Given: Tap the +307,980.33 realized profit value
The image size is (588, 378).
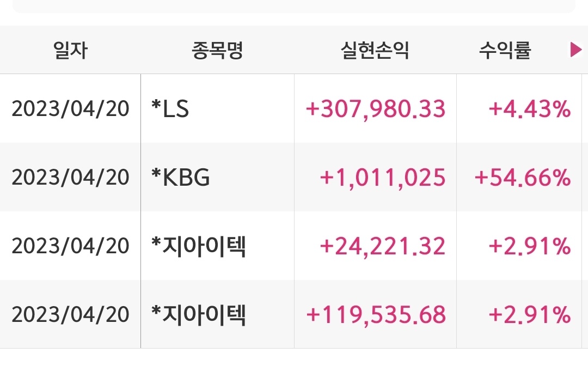Looking at the screenshot, I should click(x=376, y=109).
